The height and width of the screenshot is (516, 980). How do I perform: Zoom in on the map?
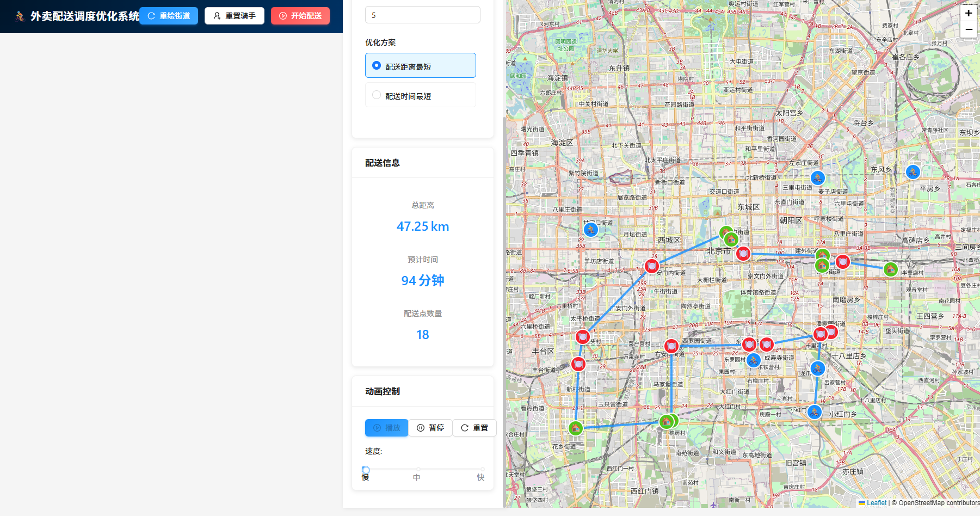(x=968, y=13)
